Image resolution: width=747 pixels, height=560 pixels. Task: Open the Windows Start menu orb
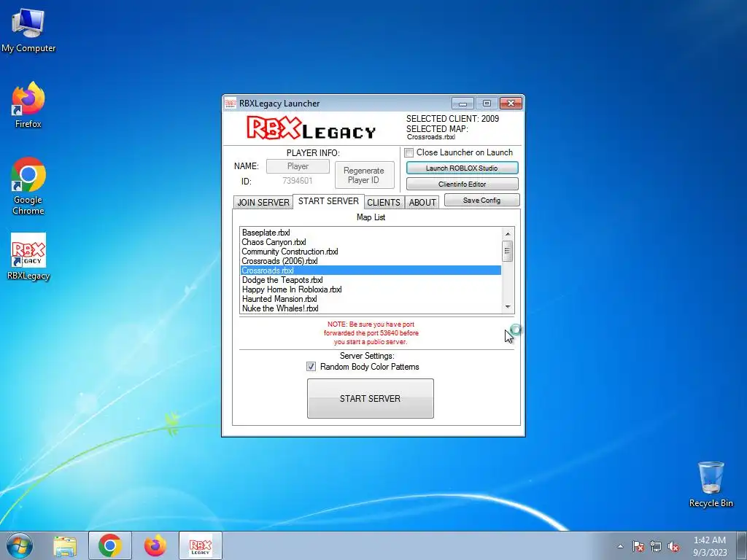(20, 545)
